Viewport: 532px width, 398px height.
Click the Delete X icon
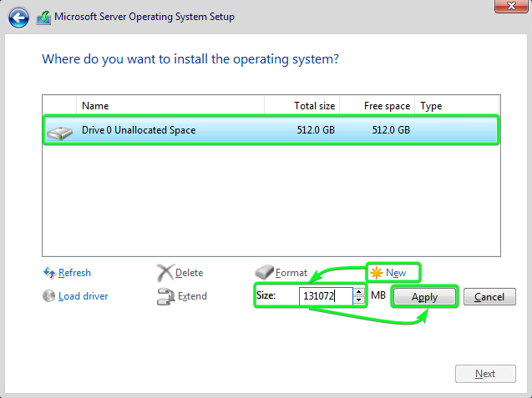tap(165, 273)
